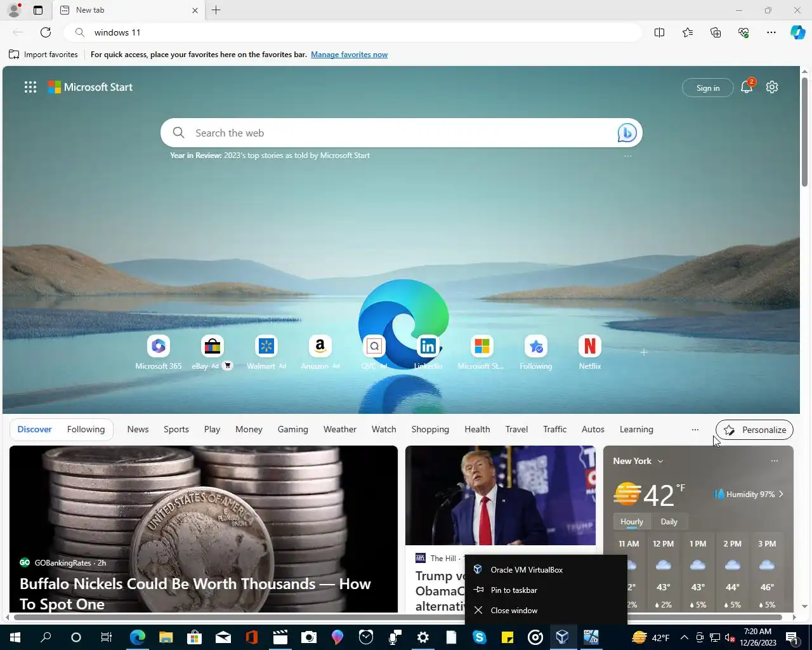Screen dimensions: 812x650
Task: Open the Buffalo Nickels article
Action: pos(195,594)
